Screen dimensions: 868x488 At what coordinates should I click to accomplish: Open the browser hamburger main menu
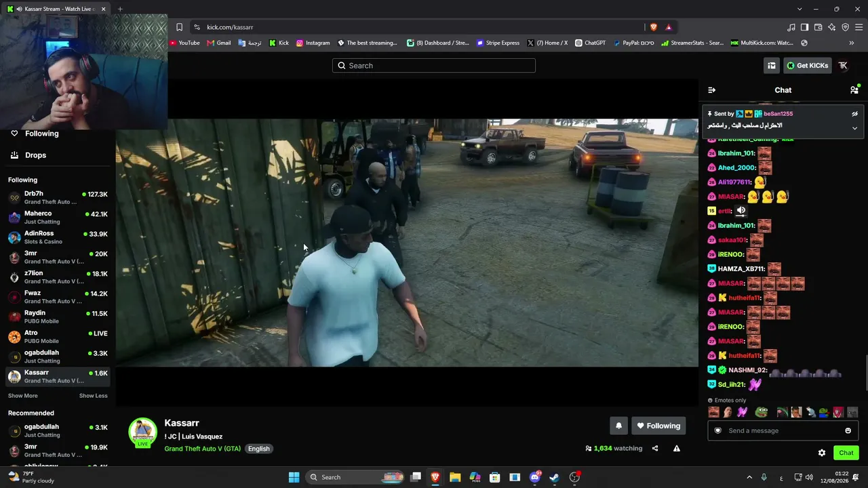tap(859, 27)
